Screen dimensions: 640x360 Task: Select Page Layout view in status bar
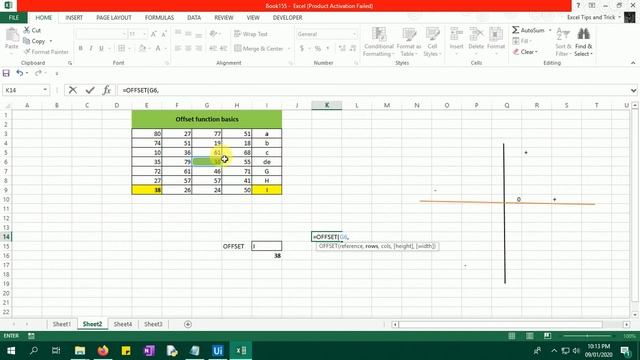tap(530, 336)
